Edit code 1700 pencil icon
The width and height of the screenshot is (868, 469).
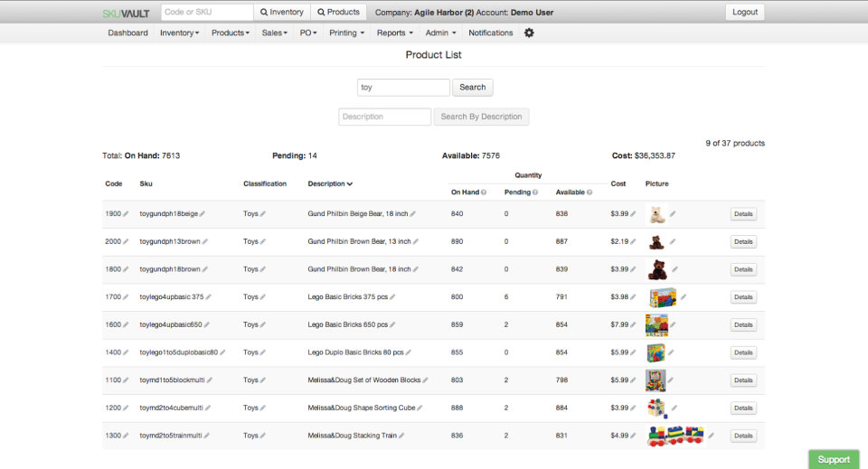tap(126, 297)
